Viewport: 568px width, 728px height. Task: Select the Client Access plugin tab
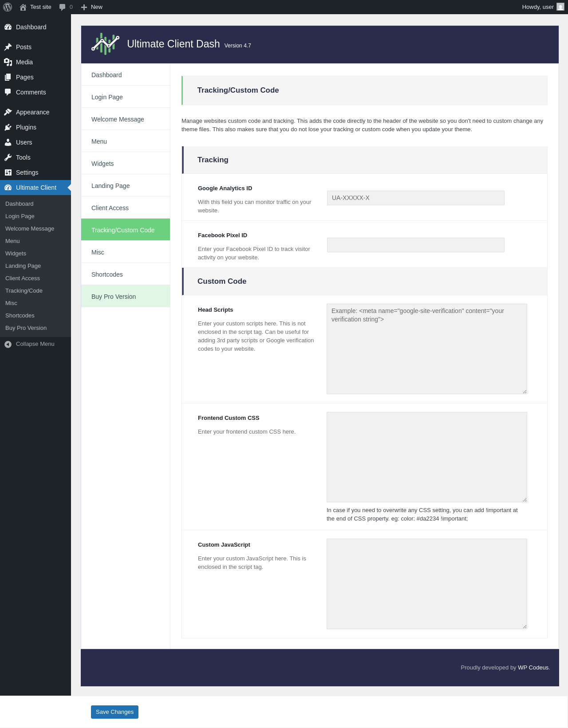[x=126, y=207]
